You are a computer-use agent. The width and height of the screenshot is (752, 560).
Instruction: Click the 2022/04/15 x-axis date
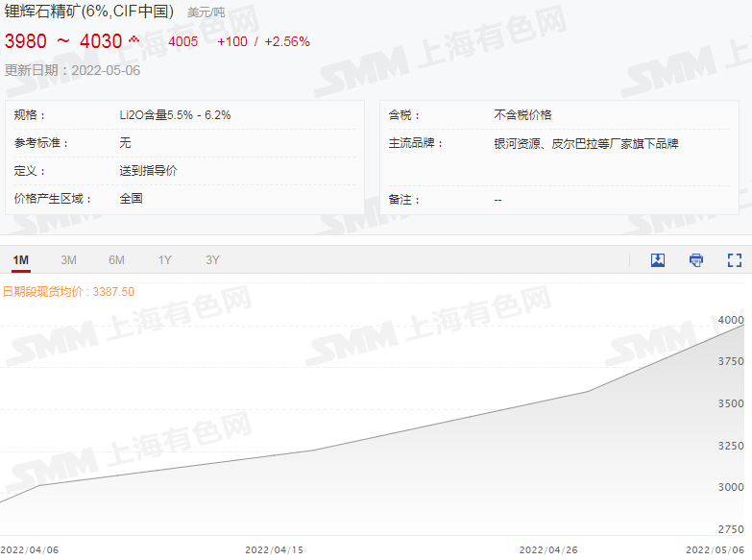(275, 550)
